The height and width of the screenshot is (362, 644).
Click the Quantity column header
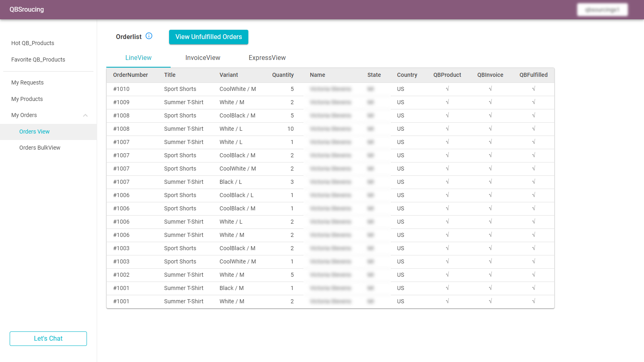[x=283, y=75]
